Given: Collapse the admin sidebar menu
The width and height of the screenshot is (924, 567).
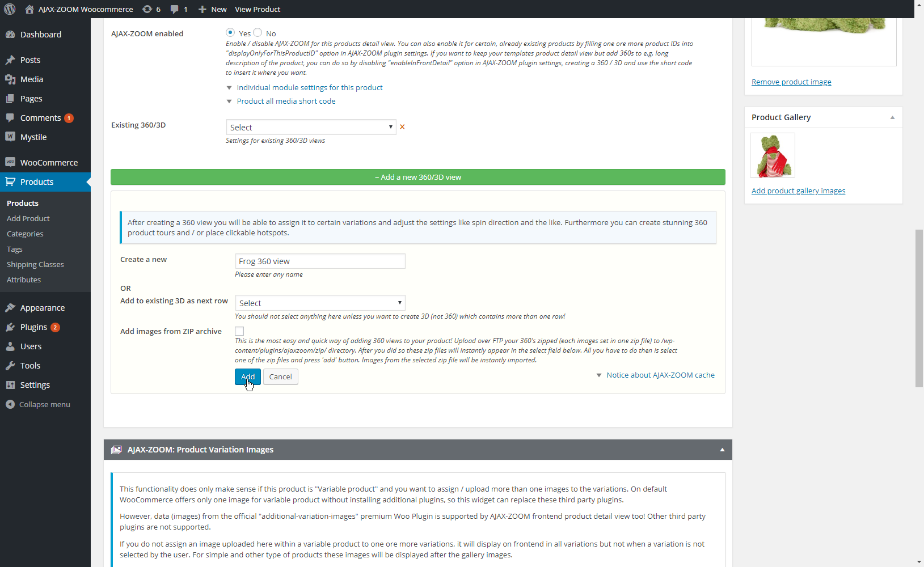Looking at the screenshot, I should 44,404.
